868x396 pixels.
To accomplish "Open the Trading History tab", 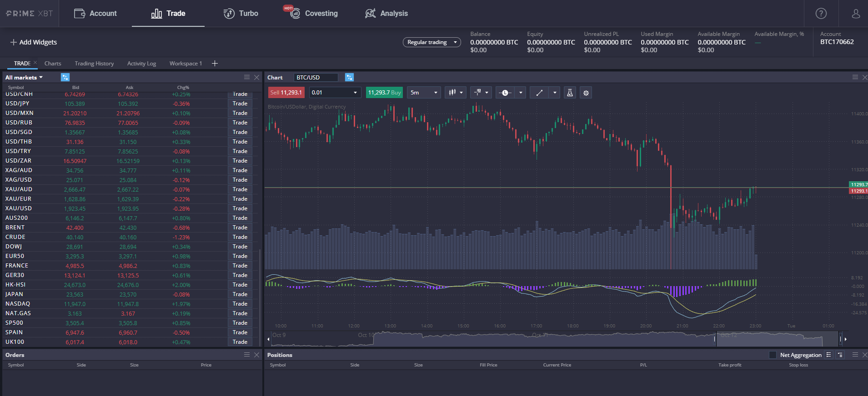I will coord(94,64).
